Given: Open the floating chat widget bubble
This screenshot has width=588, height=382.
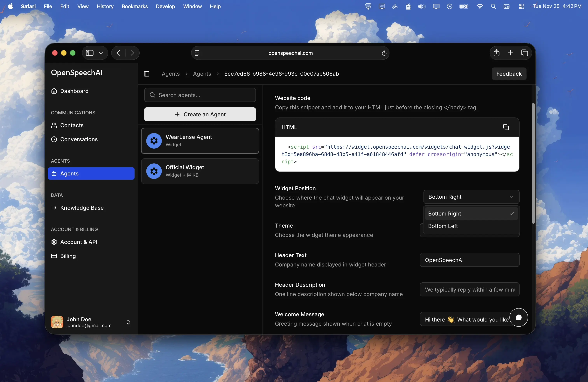Looking at the screenshot, I should click(519, 317).
